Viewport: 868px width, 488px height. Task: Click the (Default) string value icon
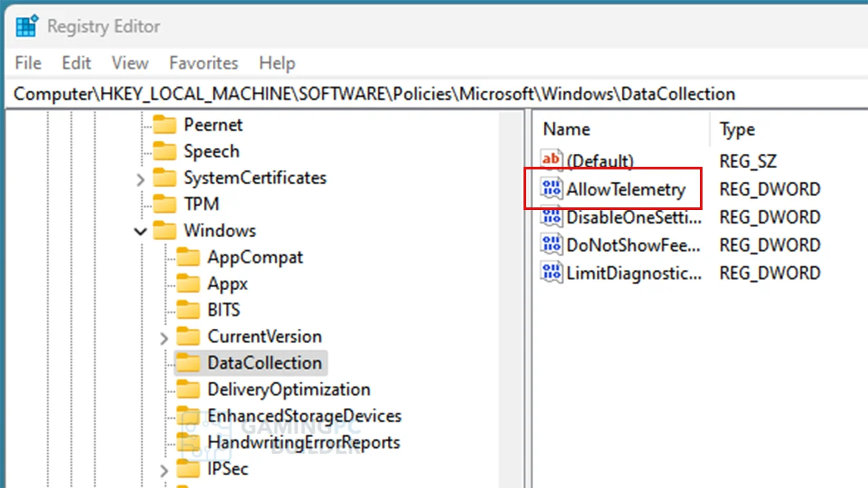(x=551, y=161)
